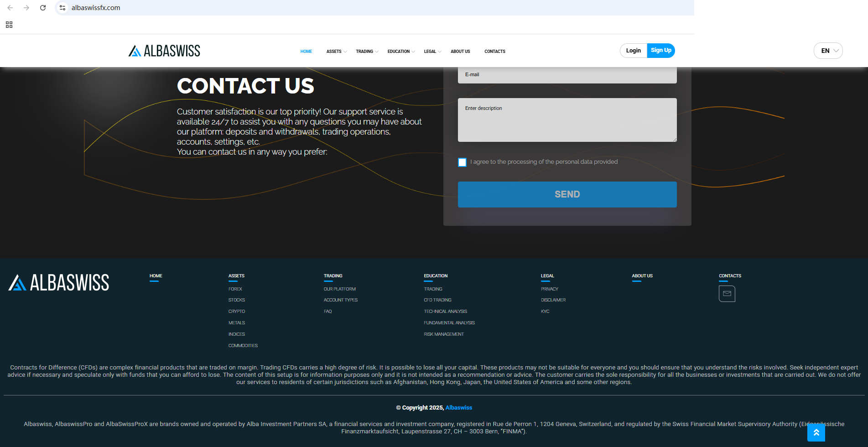Open the Account Types footer link

(x=341, y=300)
